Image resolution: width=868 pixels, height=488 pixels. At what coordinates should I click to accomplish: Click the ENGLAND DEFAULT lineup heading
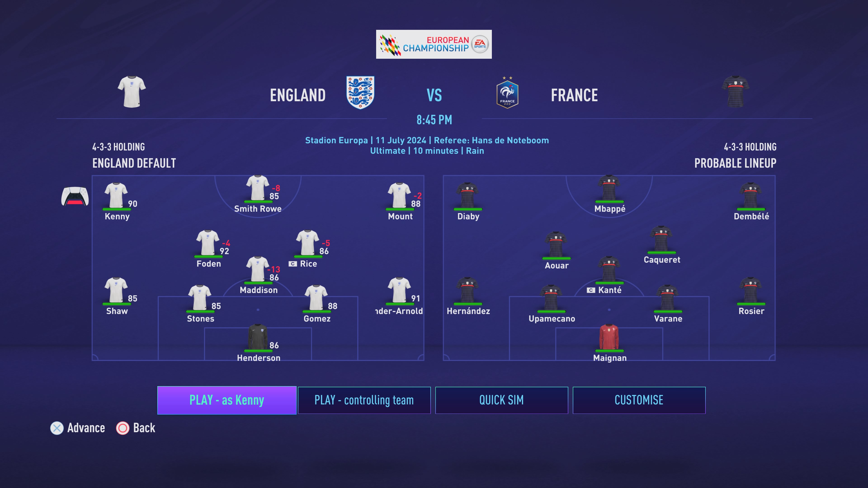pos(134,163)
